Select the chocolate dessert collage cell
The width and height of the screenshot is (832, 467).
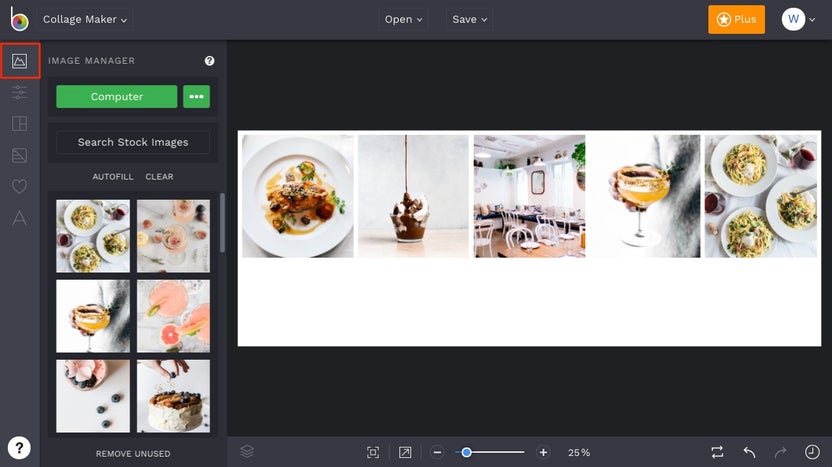[413, 196]
